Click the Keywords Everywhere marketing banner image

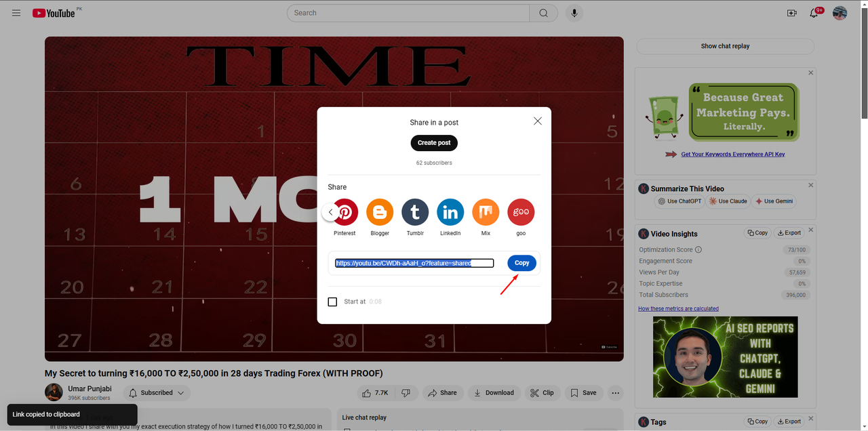click(x=723, y=112)
